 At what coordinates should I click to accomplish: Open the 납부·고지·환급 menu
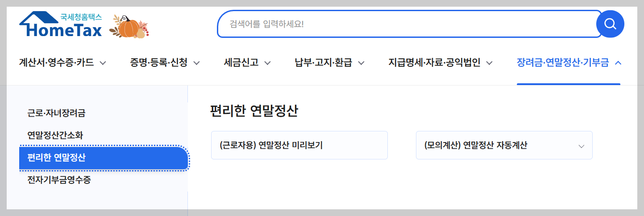click(324, 63)
